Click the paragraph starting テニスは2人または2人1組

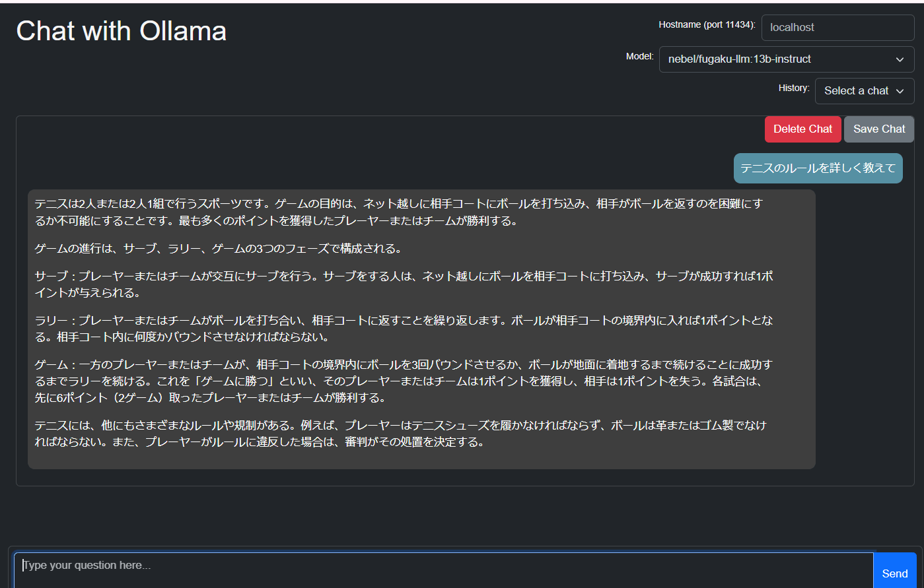(399, 212)
